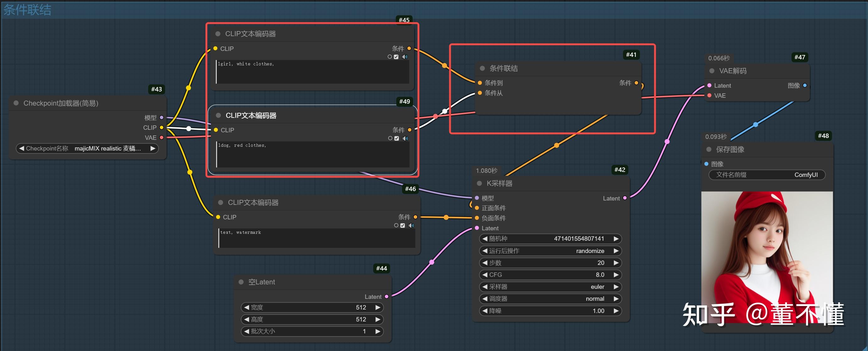Click the 文件名前缀 ComfyUI field
868x351 pixels.
[767, 175]
